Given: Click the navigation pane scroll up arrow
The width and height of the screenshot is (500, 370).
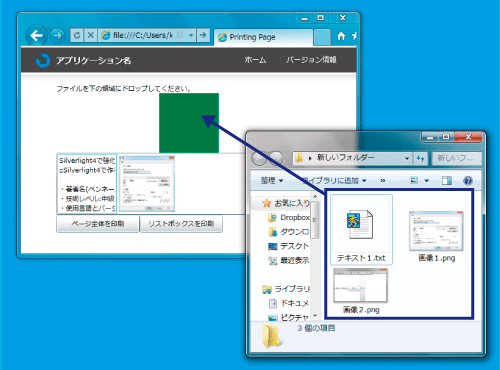Looking at the screenshot, I should pos(315,196).
